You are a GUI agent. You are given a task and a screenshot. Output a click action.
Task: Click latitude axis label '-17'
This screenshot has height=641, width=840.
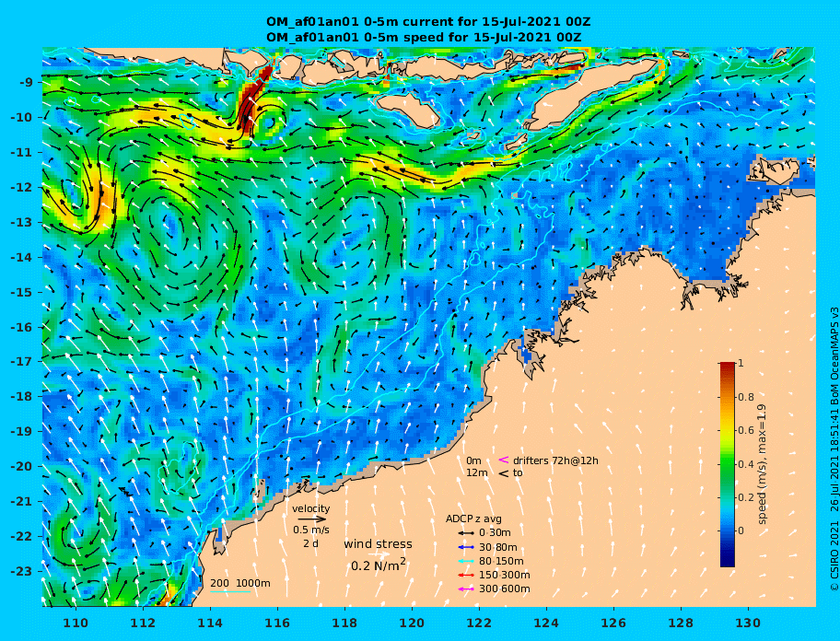24,362
